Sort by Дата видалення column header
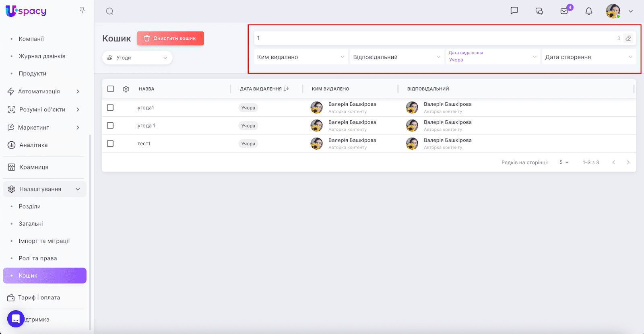Viewport: 644px width, 334px height. [264, 89]
